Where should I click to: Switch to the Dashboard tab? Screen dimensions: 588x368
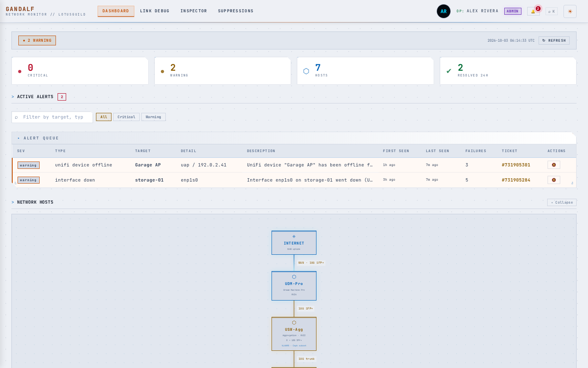pos(116,11)
